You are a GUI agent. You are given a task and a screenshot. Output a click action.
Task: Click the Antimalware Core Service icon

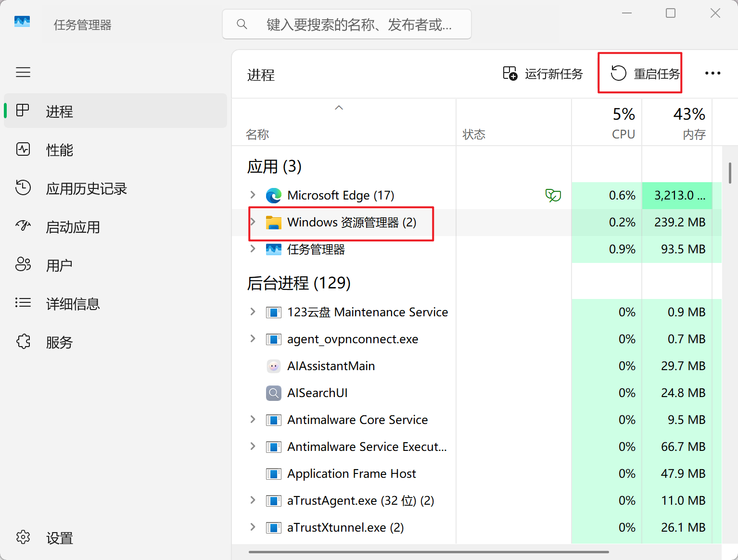pos(274,420)
